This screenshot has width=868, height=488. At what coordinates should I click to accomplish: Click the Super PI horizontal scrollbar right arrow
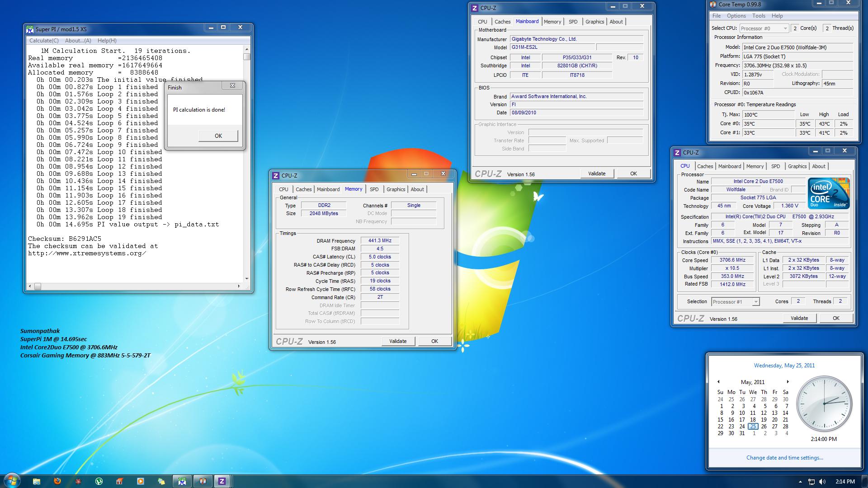pos(239,286)
